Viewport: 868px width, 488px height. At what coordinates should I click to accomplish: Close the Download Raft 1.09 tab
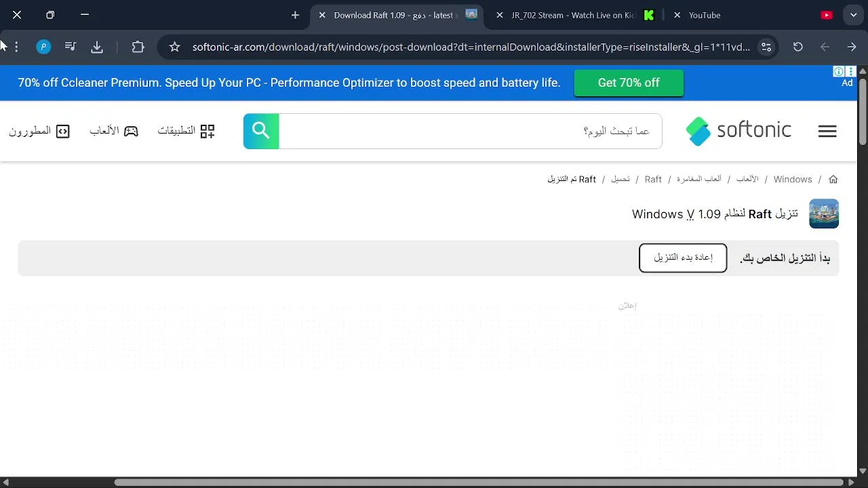coord(322,15)
